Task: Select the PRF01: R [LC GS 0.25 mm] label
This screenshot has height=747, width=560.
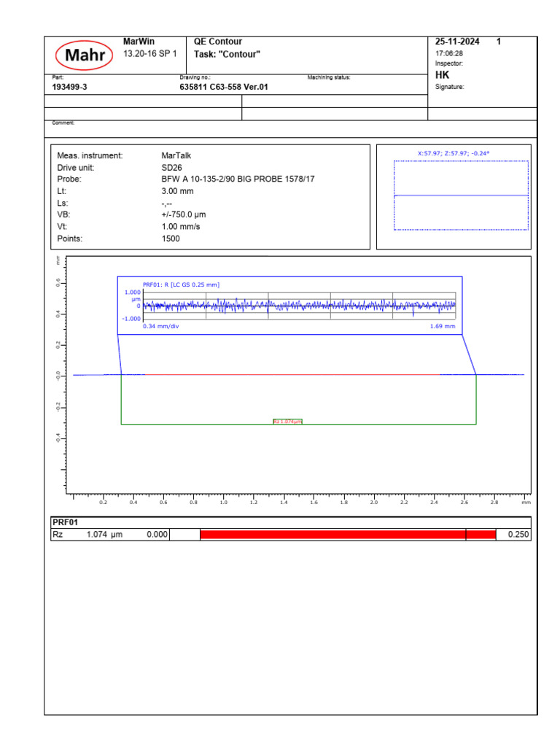Action: 181,285
